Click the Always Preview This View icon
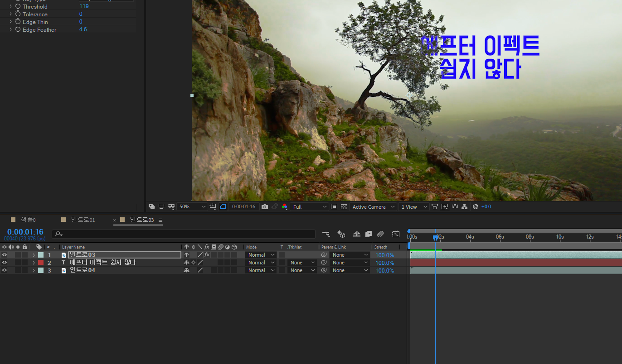622x364 pixels. [152, 206]
